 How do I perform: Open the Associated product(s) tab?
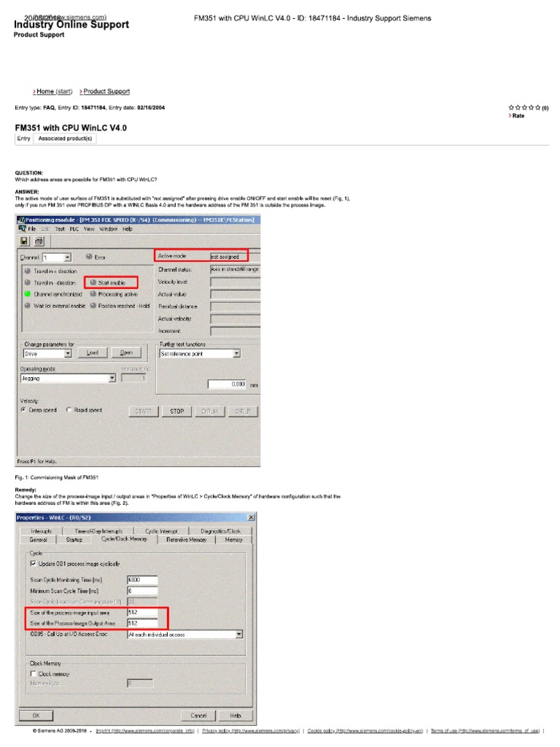coord(65,139)
